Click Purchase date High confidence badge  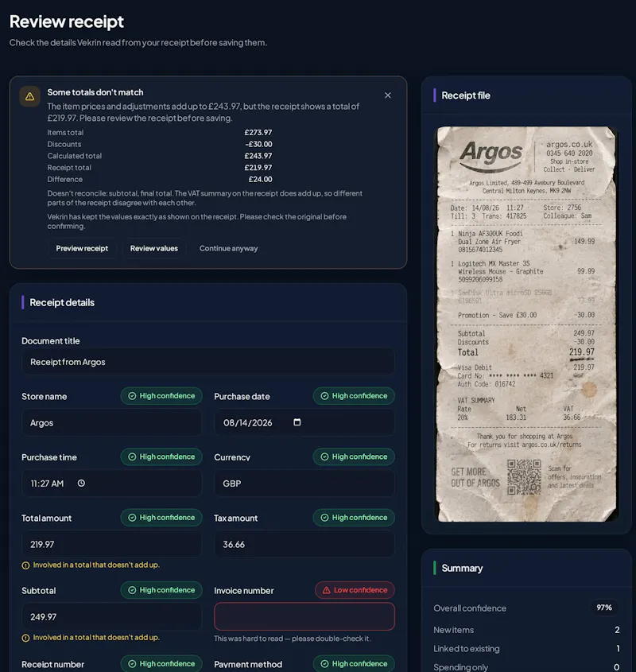pyautogui.click(x=354, y=396)
